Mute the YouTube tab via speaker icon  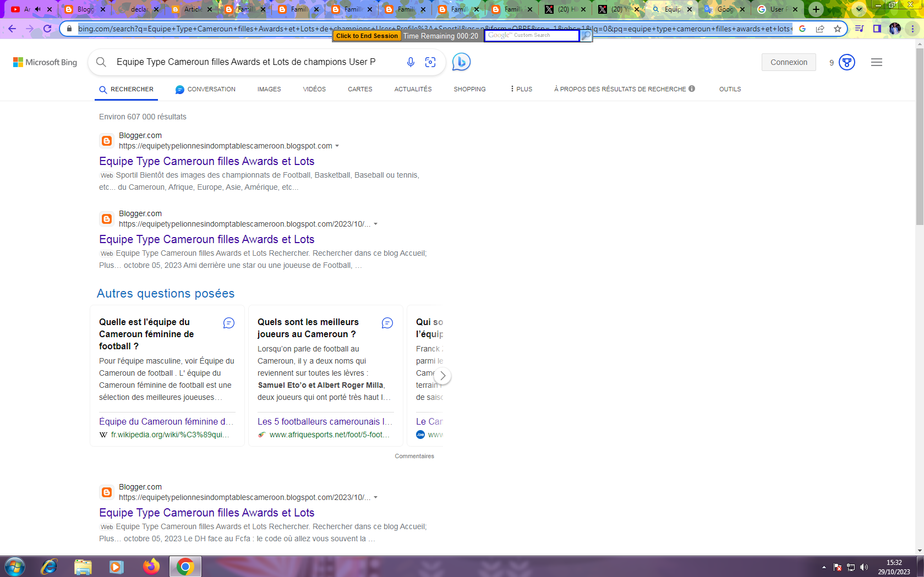pyautogui.click(x=37, y=9)
